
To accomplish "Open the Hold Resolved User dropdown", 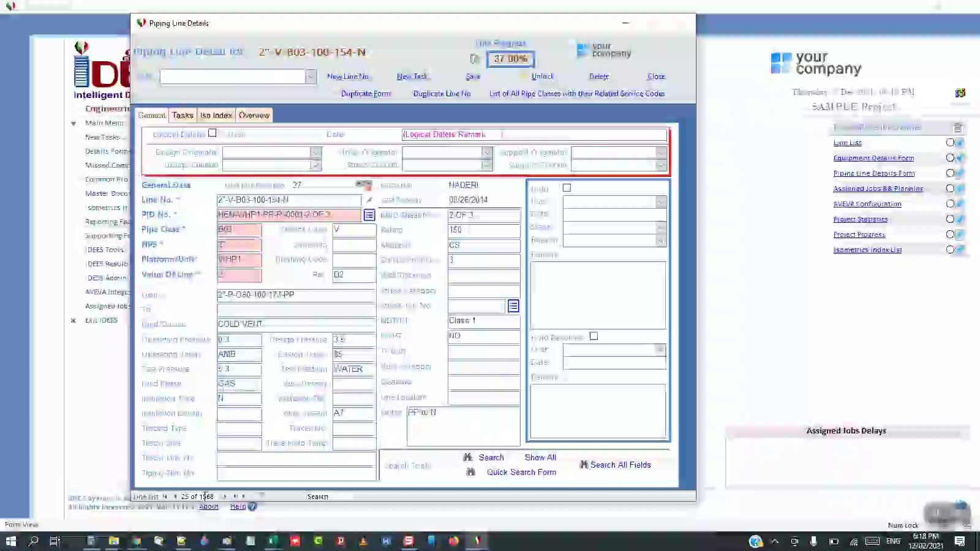I will 660,350.
